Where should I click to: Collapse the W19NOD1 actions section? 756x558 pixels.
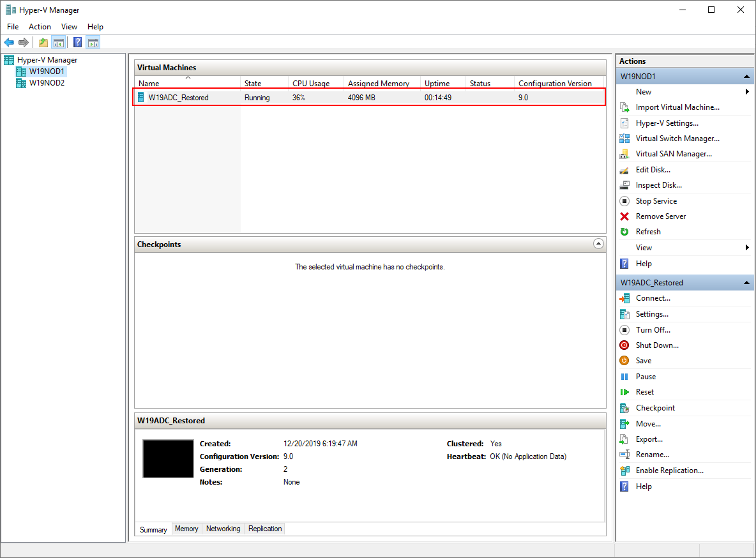tap(746, 76)
